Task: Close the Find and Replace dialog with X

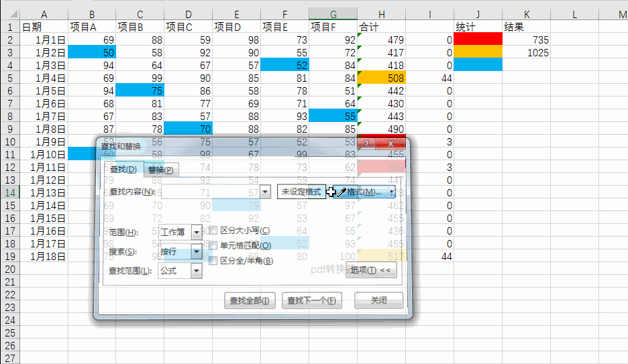Action: coord(390,143)
